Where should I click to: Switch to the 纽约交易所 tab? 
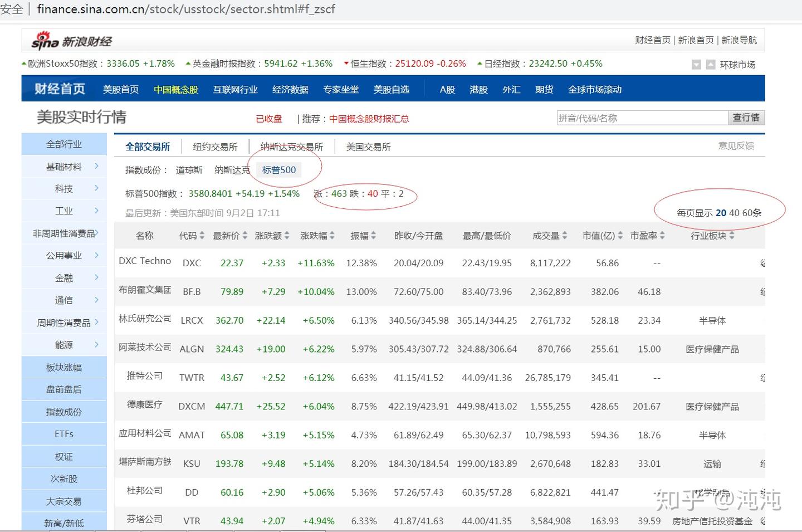[x=216, y=147]
